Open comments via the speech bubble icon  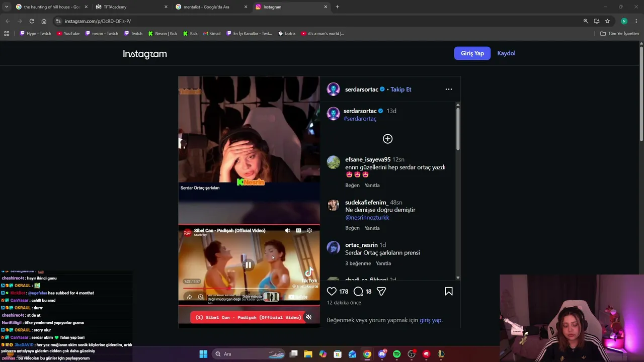[358, 291]
